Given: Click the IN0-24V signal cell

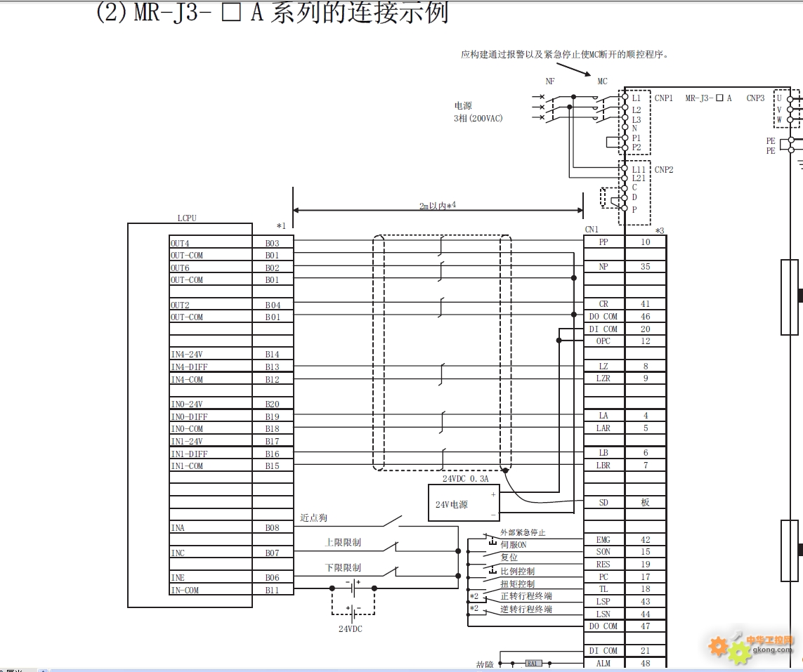Looking at the screenshot, I should coord(211,404).
